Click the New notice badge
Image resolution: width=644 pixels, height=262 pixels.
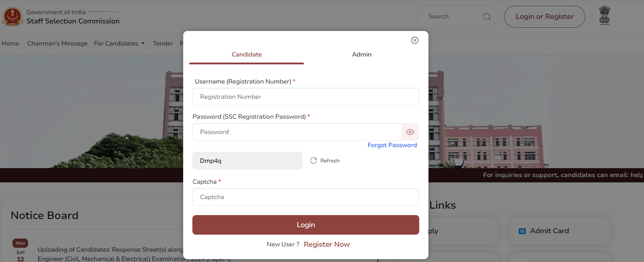pos(20,243)
